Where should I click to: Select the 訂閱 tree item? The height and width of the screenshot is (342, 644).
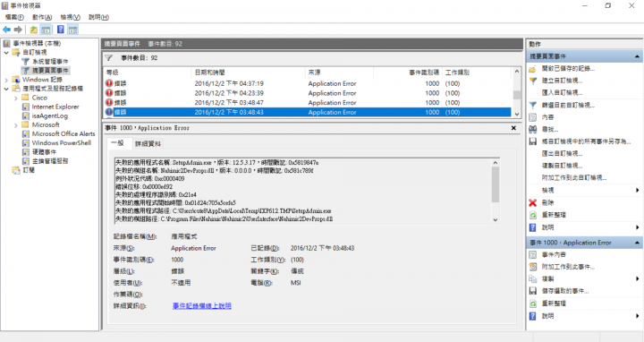(x=29, y=170)
